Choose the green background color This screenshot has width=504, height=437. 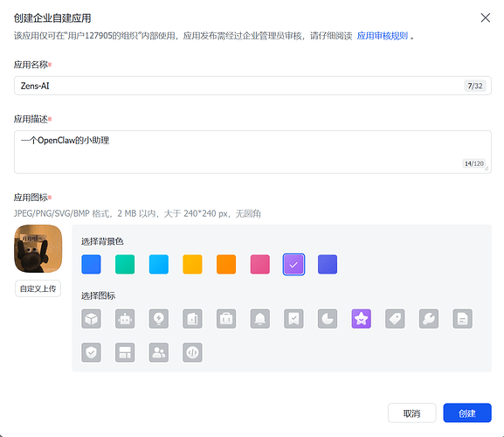tap(125, 264)
